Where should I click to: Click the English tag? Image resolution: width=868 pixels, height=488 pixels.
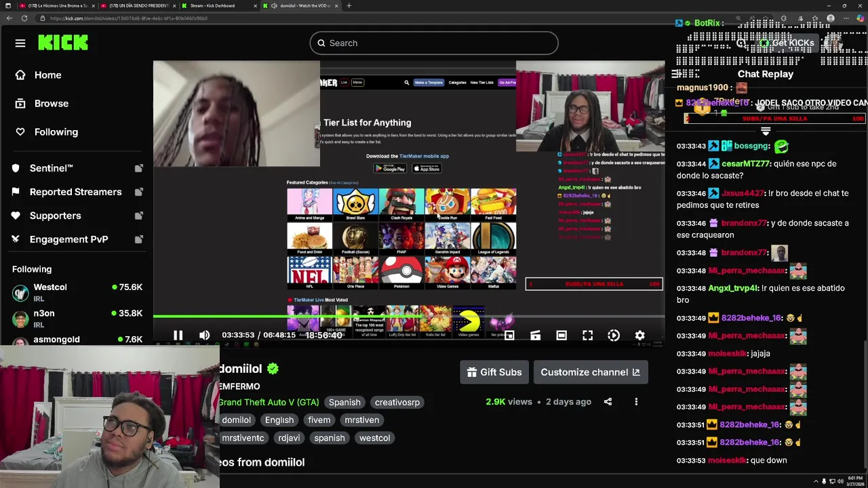279,420
